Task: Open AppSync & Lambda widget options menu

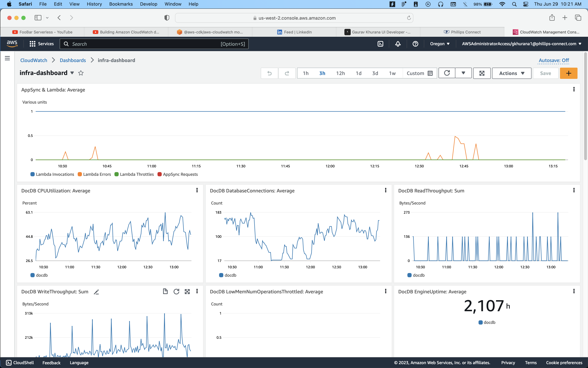Action: point(574,89)
